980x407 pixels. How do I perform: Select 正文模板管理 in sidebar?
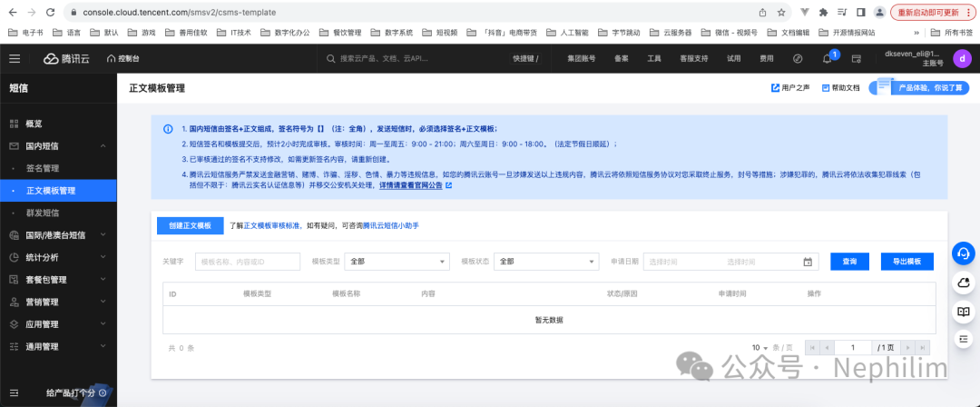(x=58, y=191)
